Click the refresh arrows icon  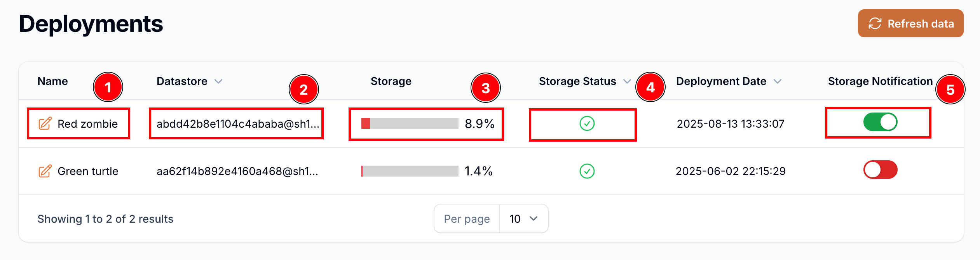tap(875, 24)
